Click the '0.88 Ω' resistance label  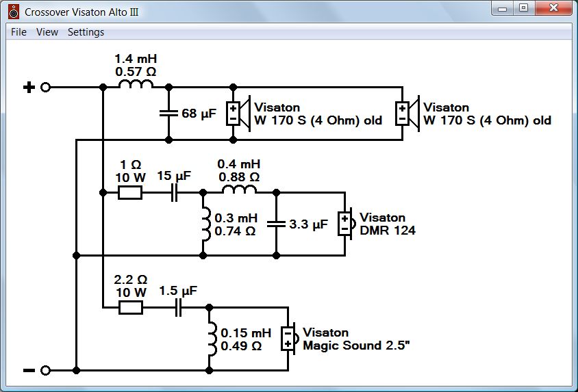(x=239, y=177)
